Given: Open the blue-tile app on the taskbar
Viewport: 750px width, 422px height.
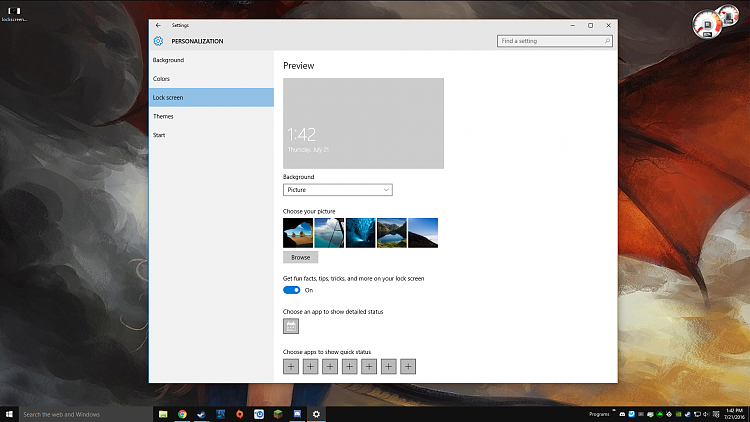Looking at the screenshot, I should [x=221, y=414].
